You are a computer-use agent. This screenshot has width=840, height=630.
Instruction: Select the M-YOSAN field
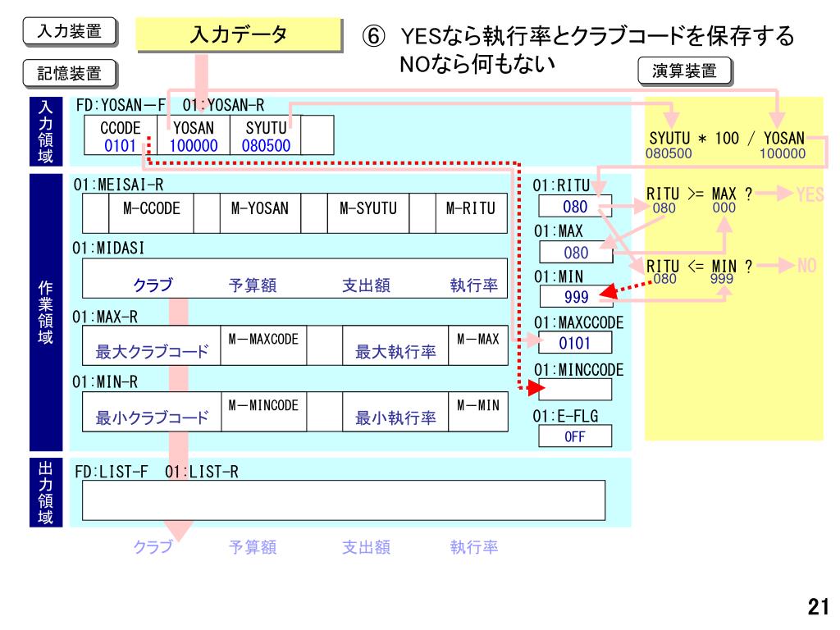pos(260,212)
